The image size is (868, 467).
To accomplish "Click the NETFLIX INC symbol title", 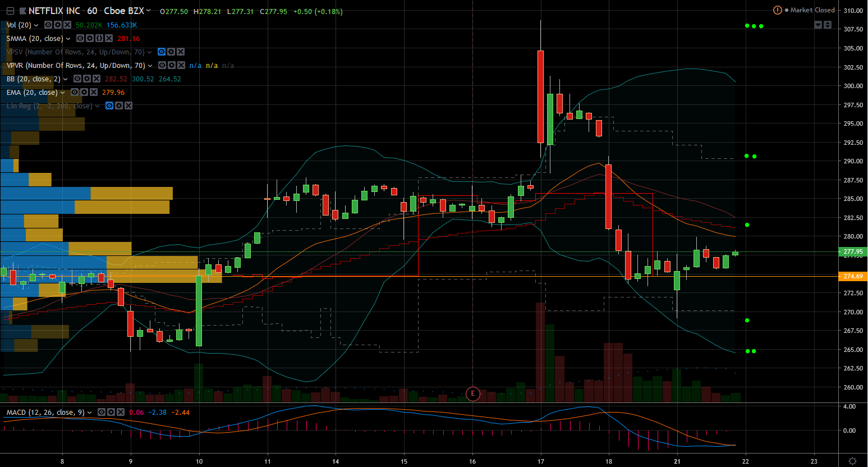I will point(54,11).
